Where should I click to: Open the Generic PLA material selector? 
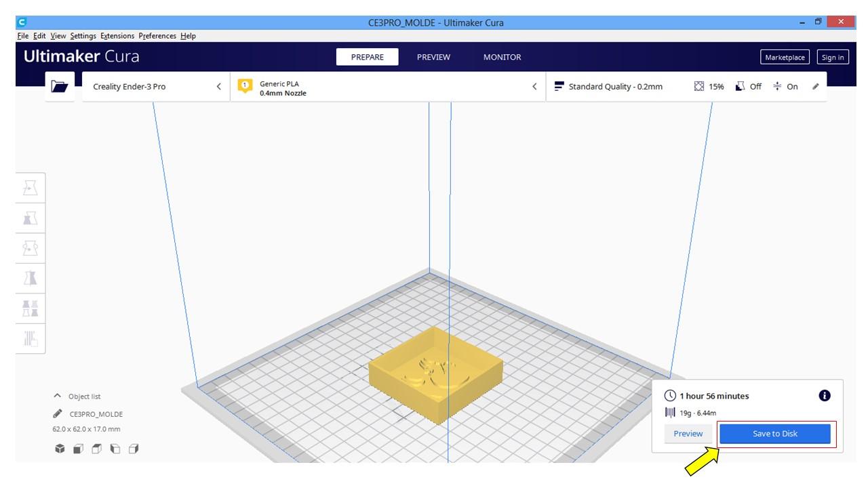pyautogui.click(x=388, y=87)
